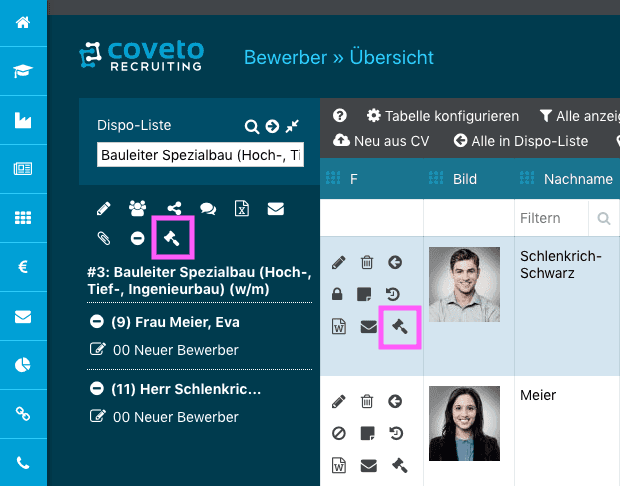The width and height of the screenshot is (620, 486).
Task: Click the ban circle icon in Meier row
Action: pos(338,433)
